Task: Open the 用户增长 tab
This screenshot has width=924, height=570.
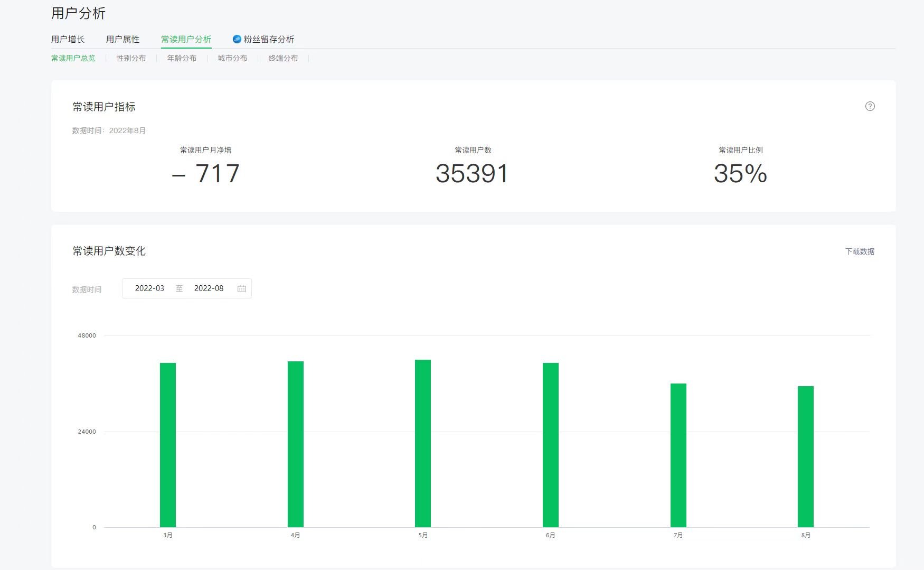Action: click(x=68, y=39)
